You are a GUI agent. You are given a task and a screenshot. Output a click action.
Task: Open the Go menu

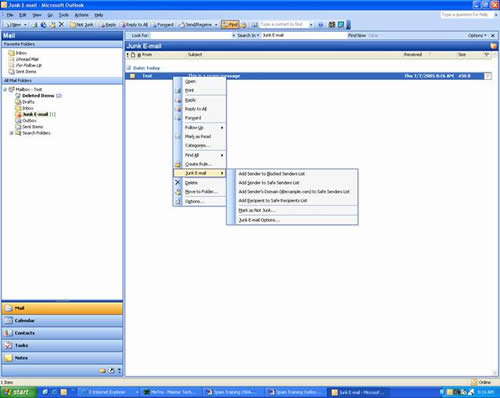click(x=50, y=15)
